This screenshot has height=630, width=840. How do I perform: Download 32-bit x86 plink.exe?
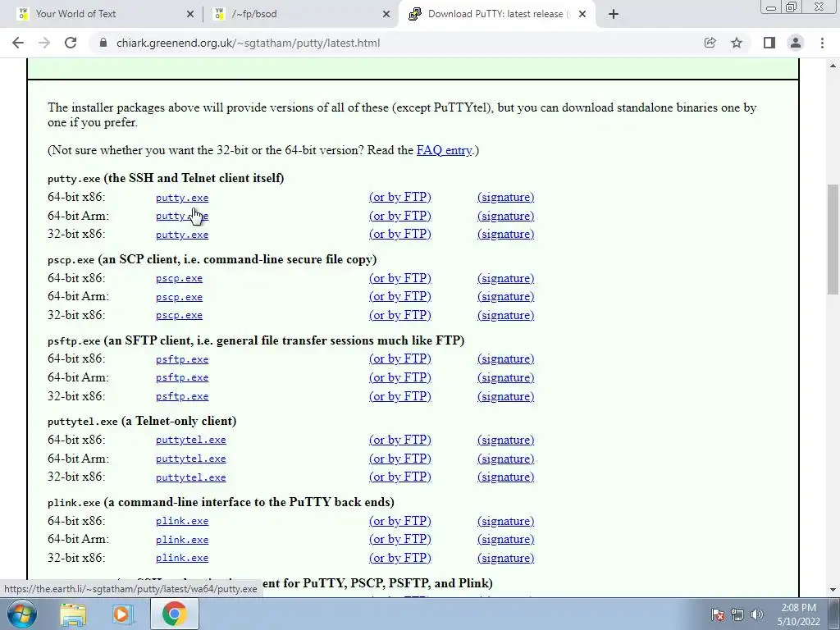[x=182, y=558]
